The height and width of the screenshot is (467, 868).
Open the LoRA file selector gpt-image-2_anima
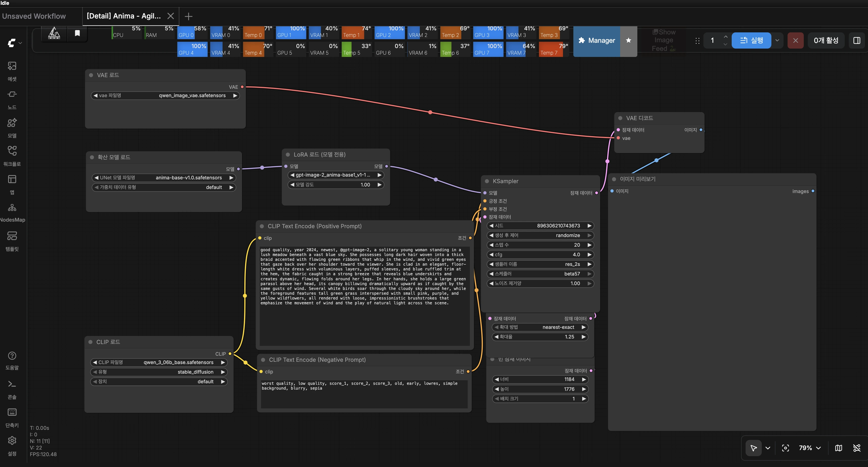pyautogui.click(x=336, y=175)
